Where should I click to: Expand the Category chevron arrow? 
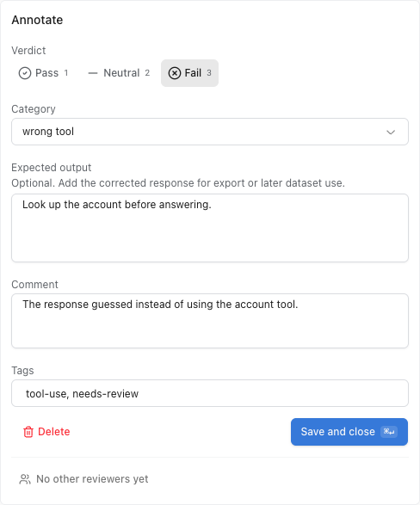[x=391, y=132]
